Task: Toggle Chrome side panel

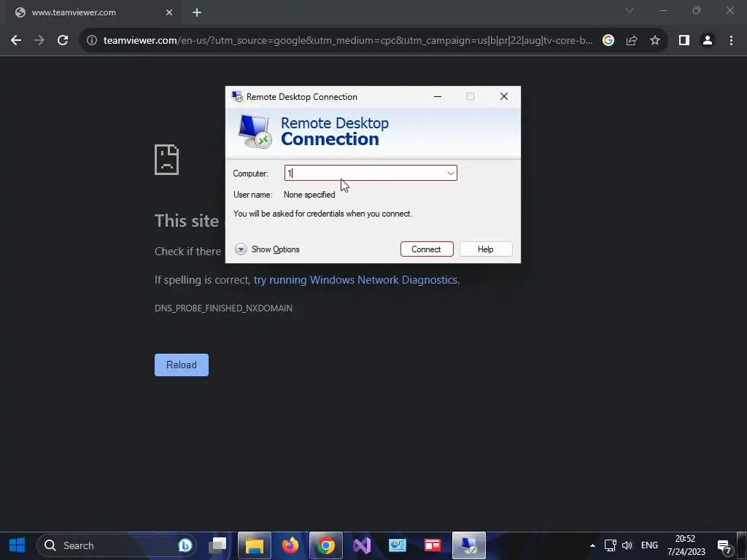Action: tap(684, 41)
